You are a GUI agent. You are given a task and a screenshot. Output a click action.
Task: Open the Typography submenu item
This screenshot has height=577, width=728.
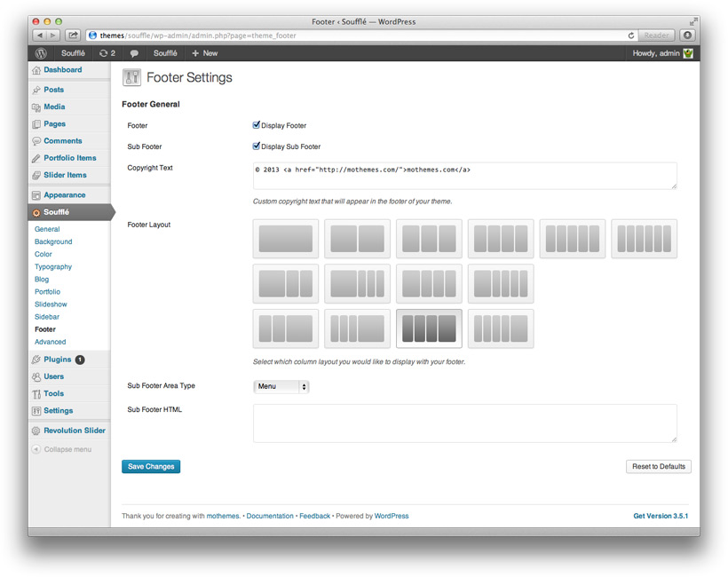pos(53,266)
